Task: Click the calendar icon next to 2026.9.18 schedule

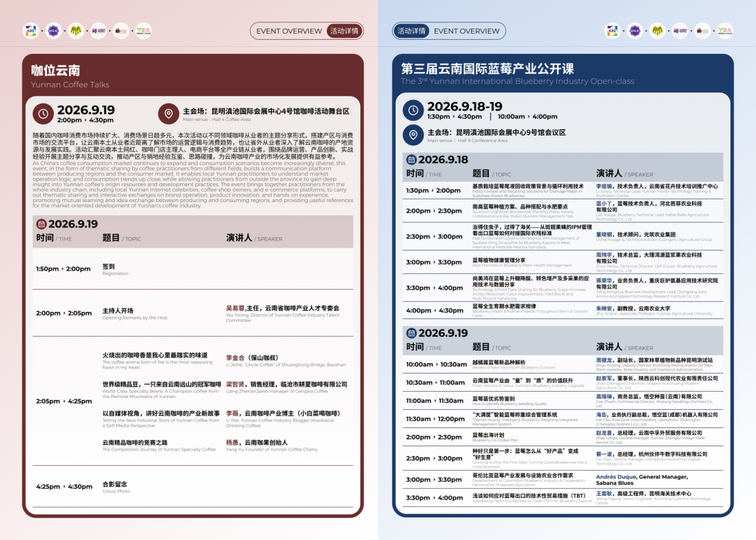Action: pos(412,159)
